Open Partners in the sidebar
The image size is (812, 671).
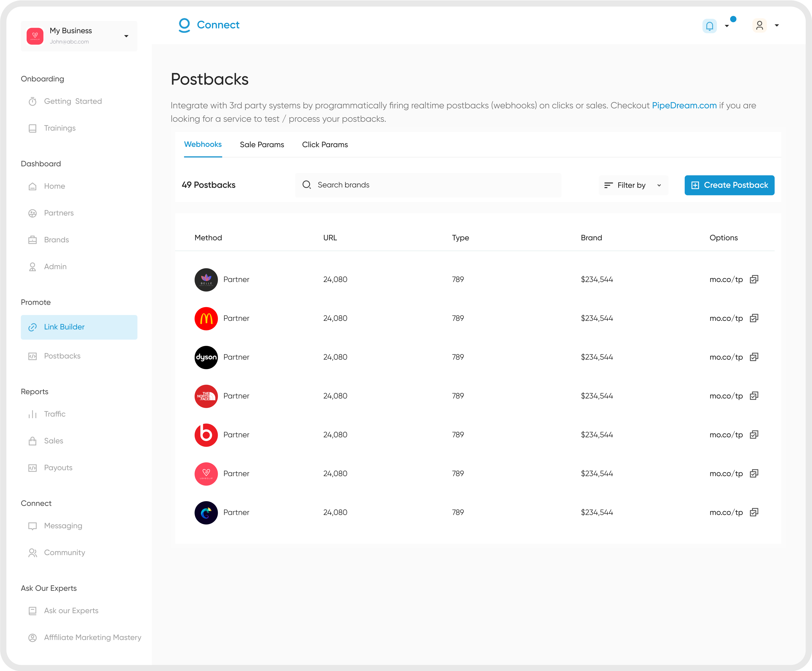coord(51,213)
